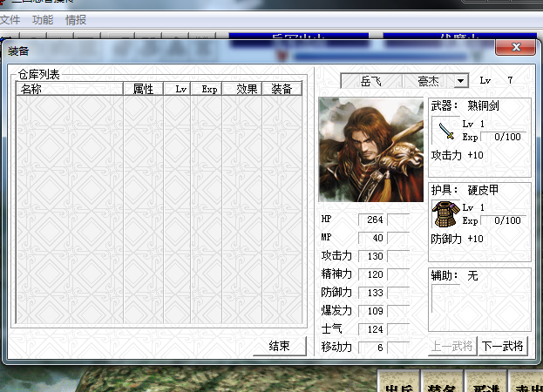Click the 移动力 value 6

click(x=372, y=348)
